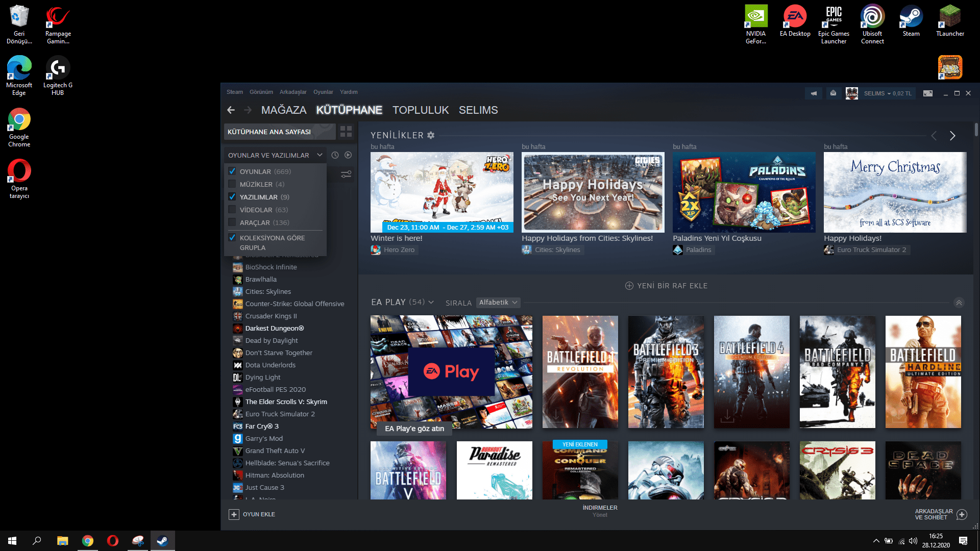Open the Alfabetik sort dropdown
The image size is (980, 551).
click(498, 303)
